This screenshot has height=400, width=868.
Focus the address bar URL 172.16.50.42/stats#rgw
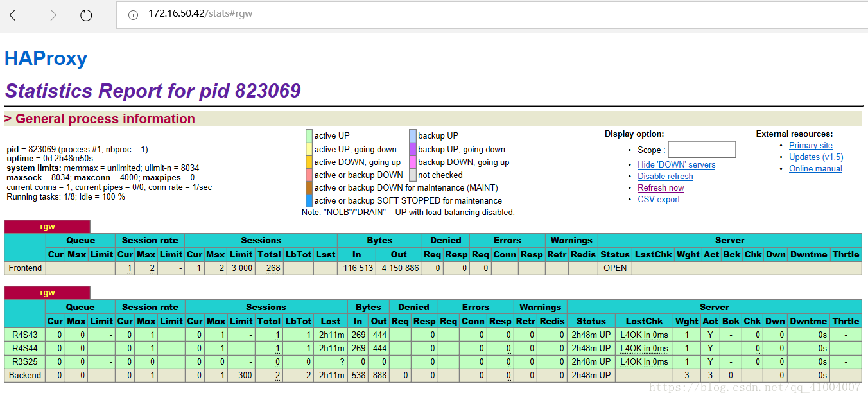coord(200,13)
